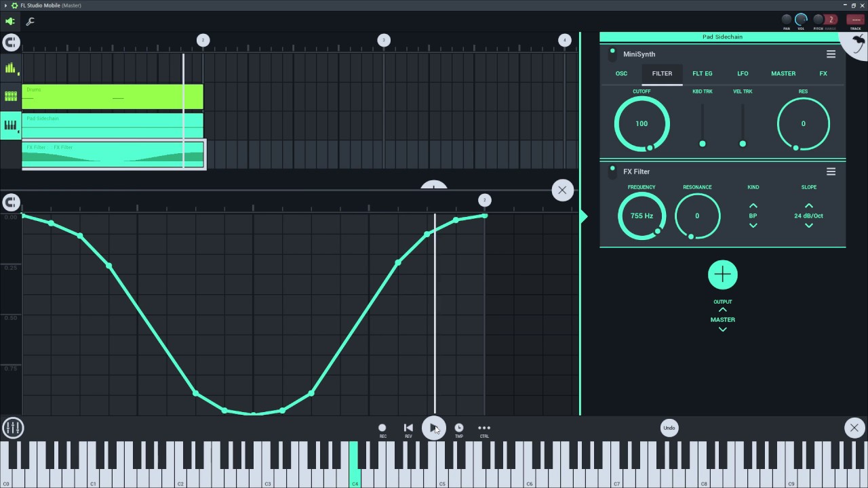
Task: Click the bar marker in automation ruler
Action: 484,200
